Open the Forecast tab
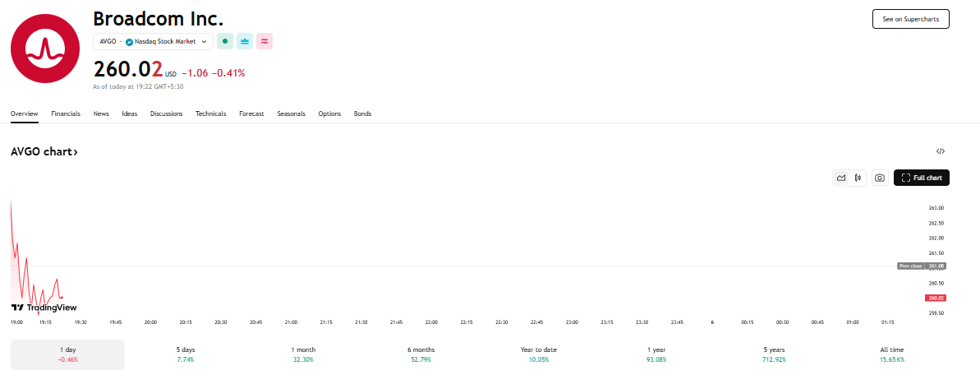Image resolution: width=980 pixels, height=389 pixels. coord(252,113)
